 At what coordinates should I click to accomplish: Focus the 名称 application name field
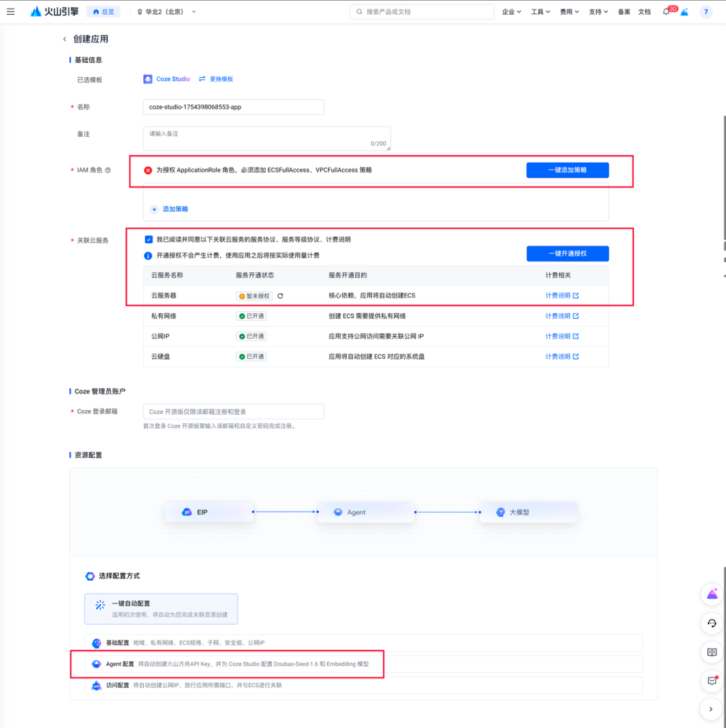click(x=233, y=107)
